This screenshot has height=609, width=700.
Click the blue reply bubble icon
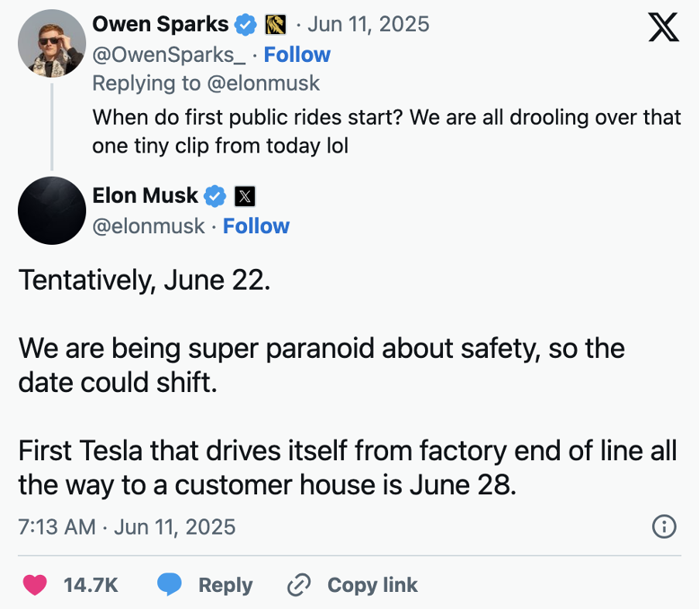pos(170,584)
